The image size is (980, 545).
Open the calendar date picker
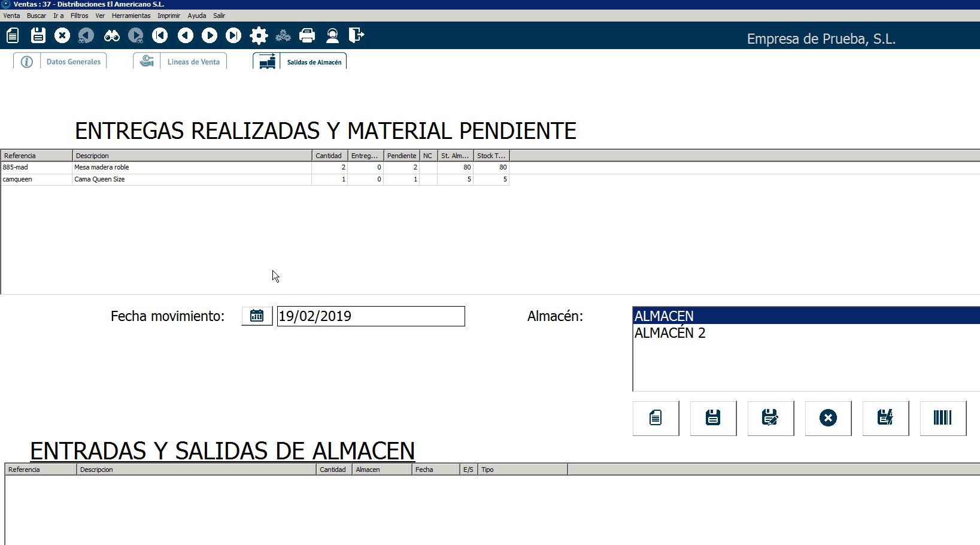[257, 316]
